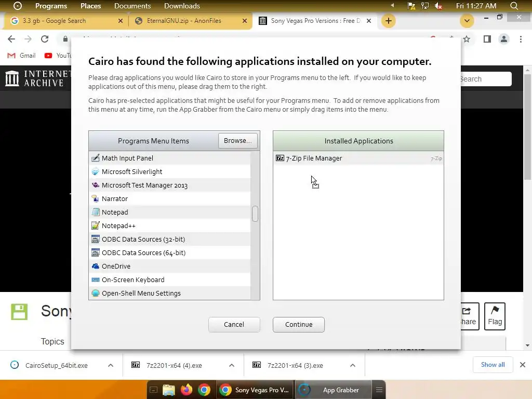The height and width of the screenshot is (399, 532).
Task: Click the Open-Shell Menu Settings icon
Action: 96,293
